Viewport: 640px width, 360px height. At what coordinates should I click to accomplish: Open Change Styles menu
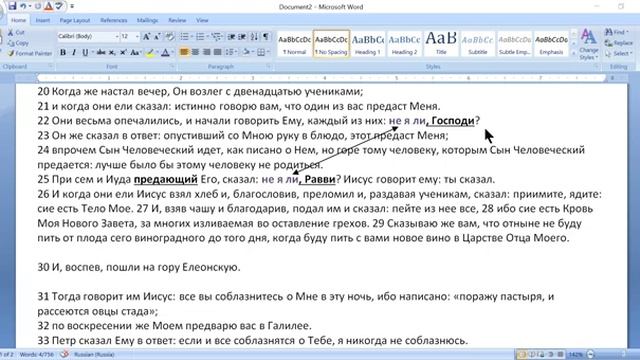[x=589, y=44]
